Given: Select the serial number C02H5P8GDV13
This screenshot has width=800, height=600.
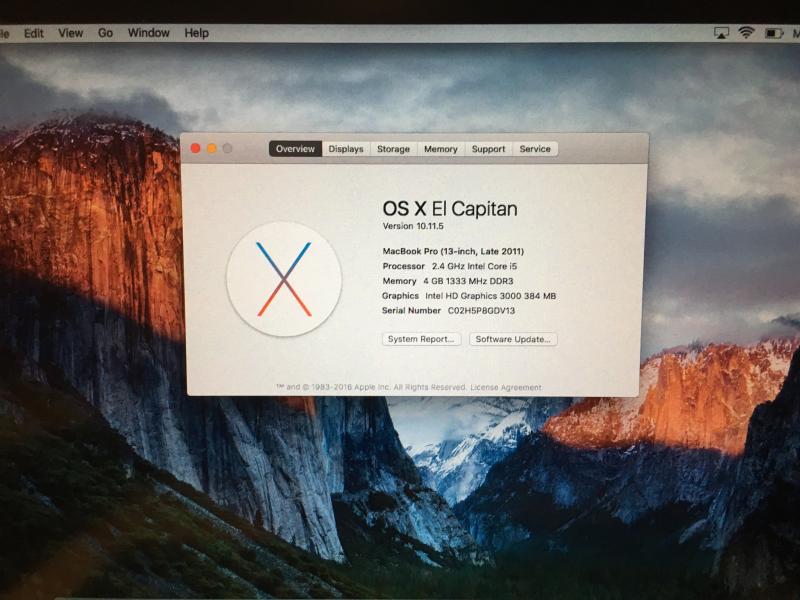Looking at the screenshot, I should click(481, 311).
